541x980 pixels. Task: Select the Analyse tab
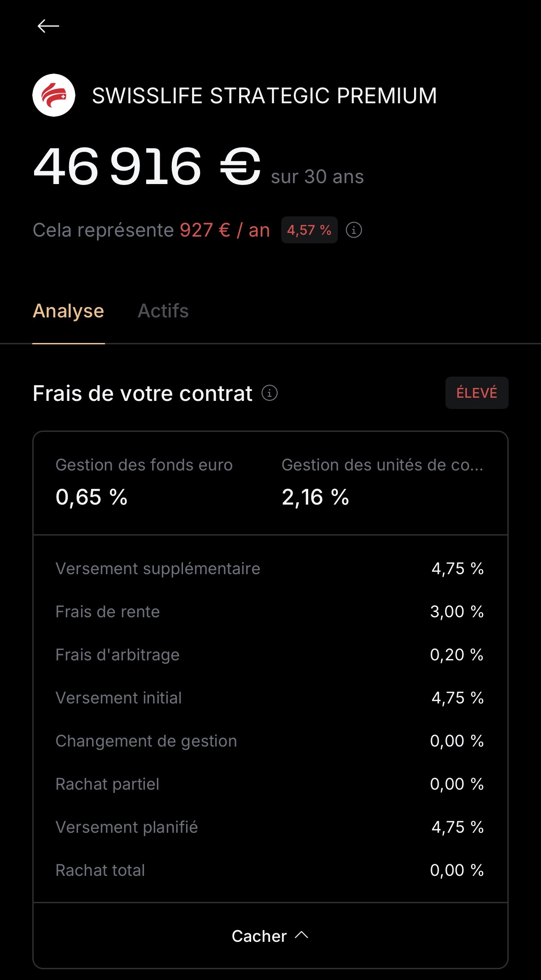[68, 311]
